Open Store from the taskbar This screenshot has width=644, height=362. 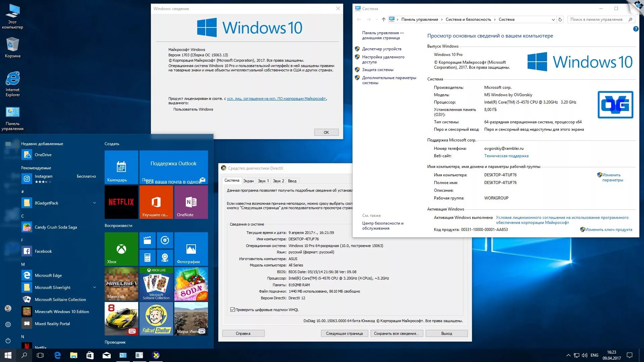click(90, 355)
